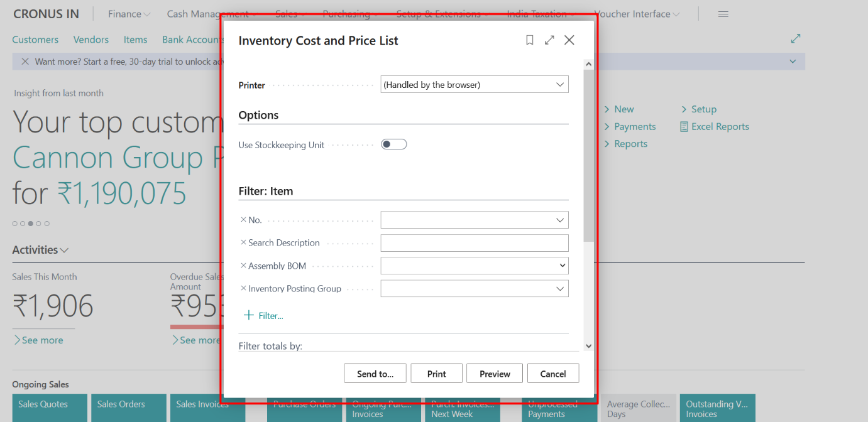
Task: Select the fourth carousel dot
Action: pos(38,223)
